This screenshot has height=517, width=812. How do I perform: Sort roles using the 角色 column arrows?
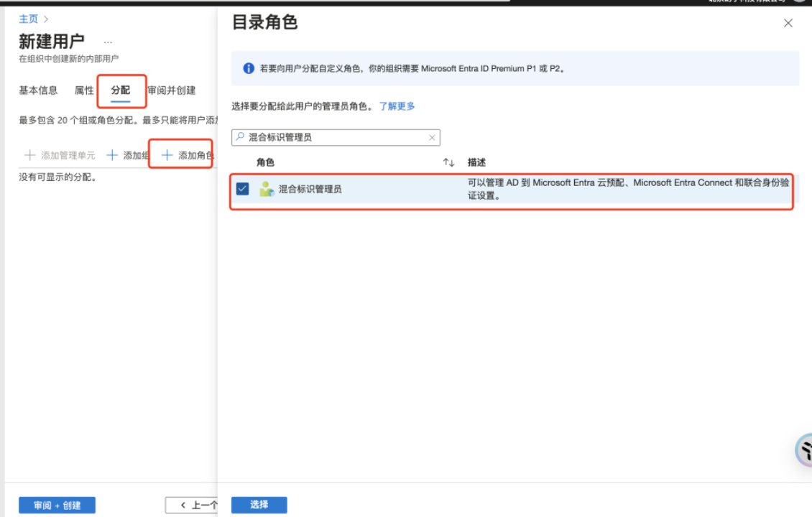(448, 162)
